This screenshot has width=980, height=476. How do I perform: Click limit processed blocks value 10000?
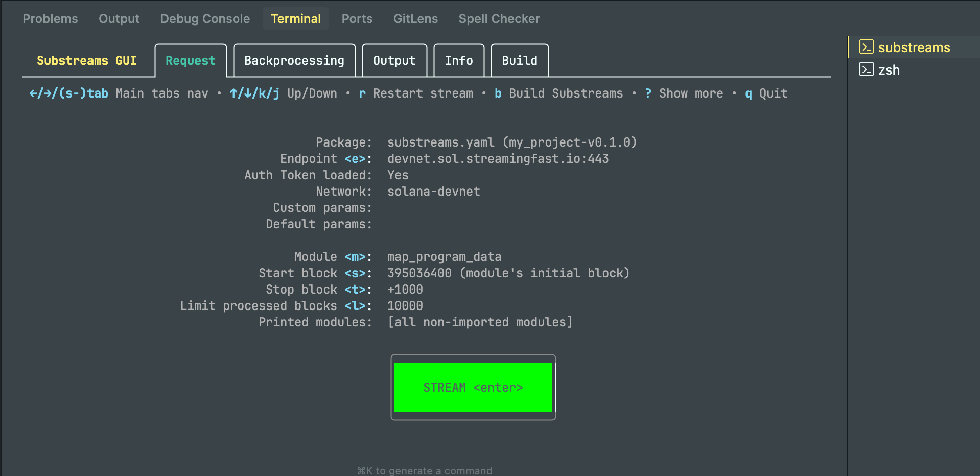(405, 306)
